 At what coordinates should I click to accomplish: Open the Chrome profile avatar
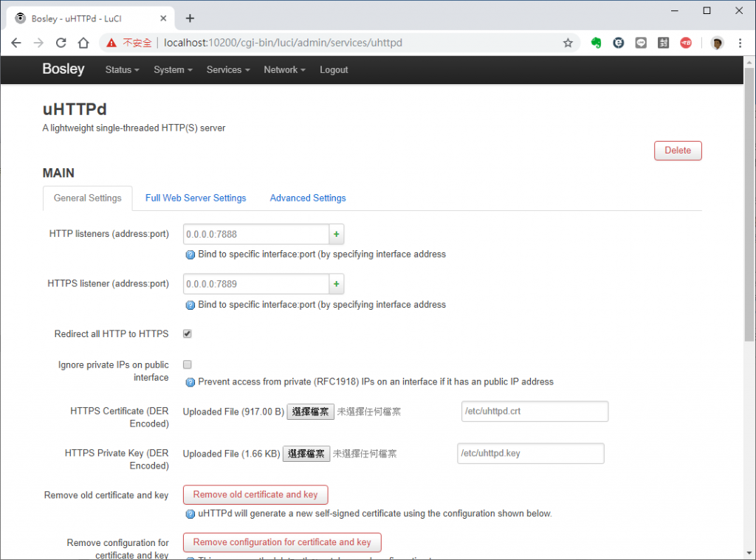717,43
